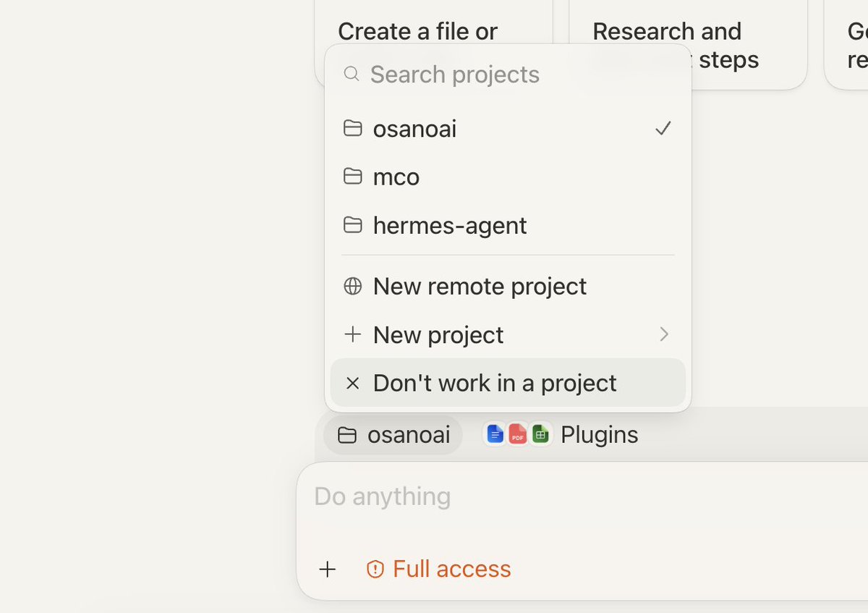The width and height of the screenshot is (868, 613).
Task: Click the globe icon for remote project
Action: (x=352, y=286)
